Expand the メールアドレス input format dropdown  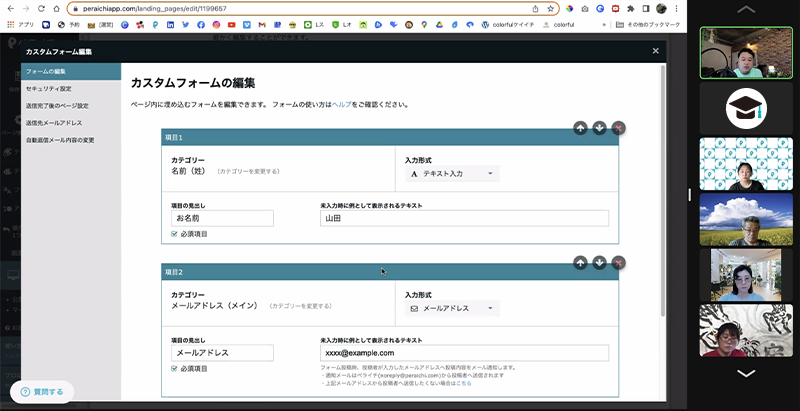tap(451, 308)
